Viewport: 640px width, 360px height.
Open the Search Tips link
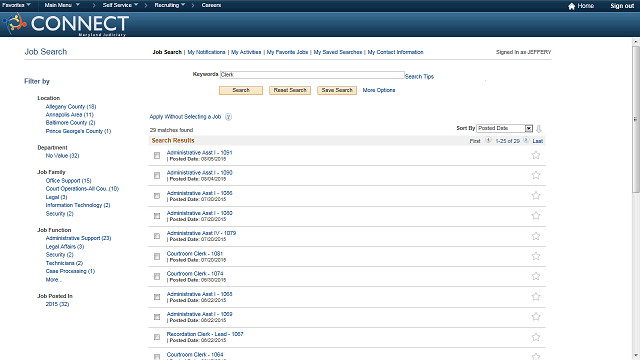point(419,77)
